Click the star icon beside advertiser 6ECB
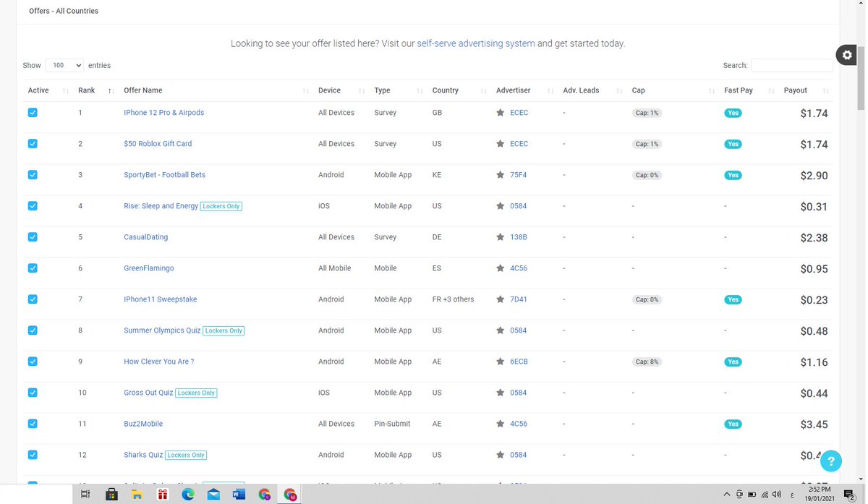868x504 pixels. [501, 362]
